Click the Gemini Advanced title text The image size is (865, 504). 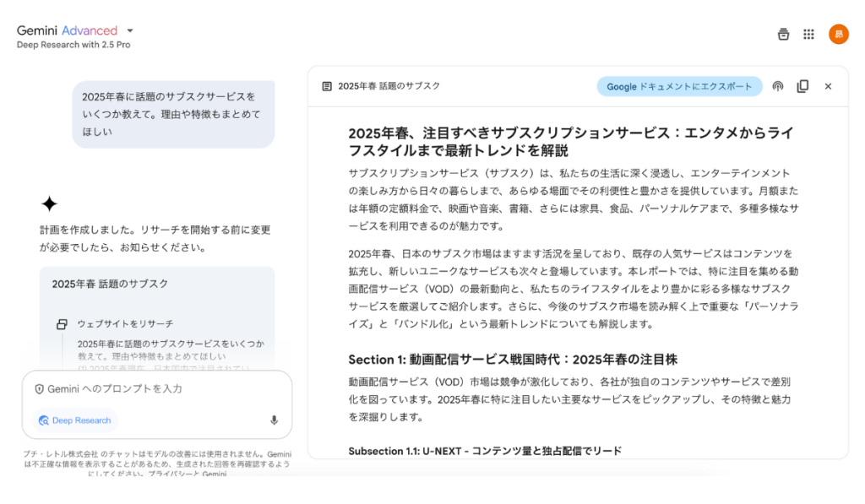[67, 31]
